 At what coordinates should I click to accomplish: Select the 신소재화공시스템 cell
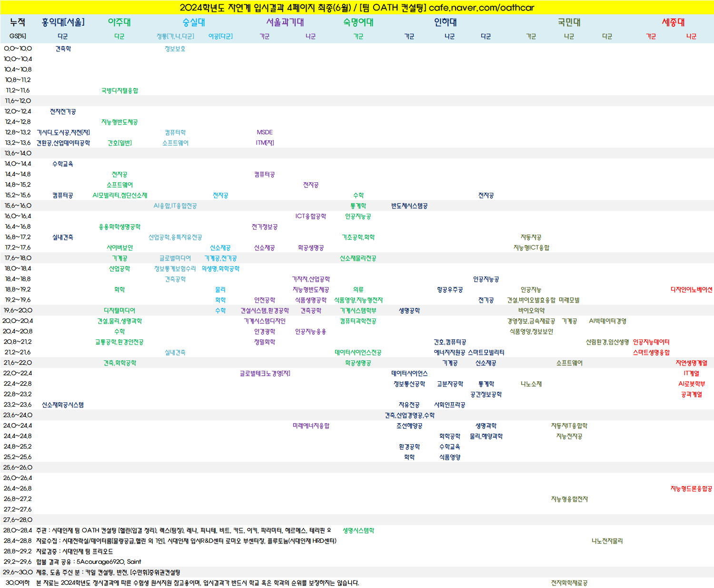click(x=63, y=405)
